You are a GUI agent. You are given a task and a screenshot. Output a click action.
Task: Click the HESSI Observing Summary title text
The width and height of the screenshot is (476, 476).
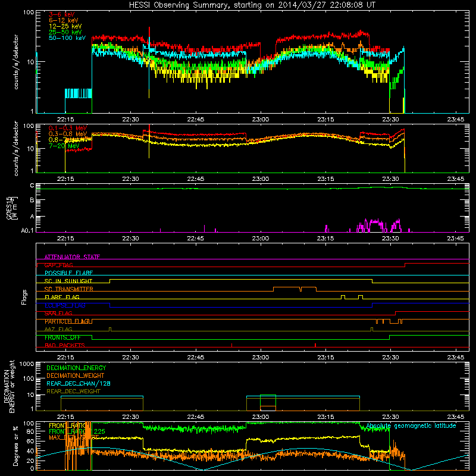click(x=252, y=5)
